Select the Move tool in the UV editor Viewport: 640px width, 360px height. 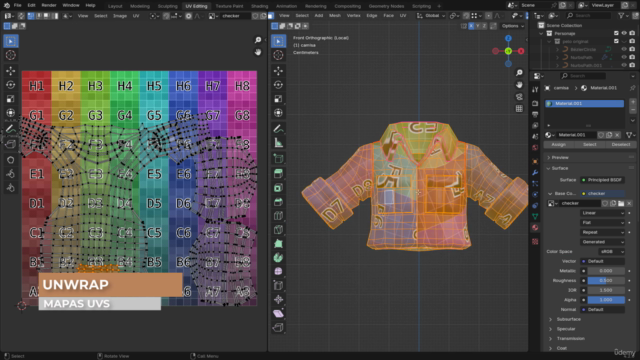(x=11, y=71)
